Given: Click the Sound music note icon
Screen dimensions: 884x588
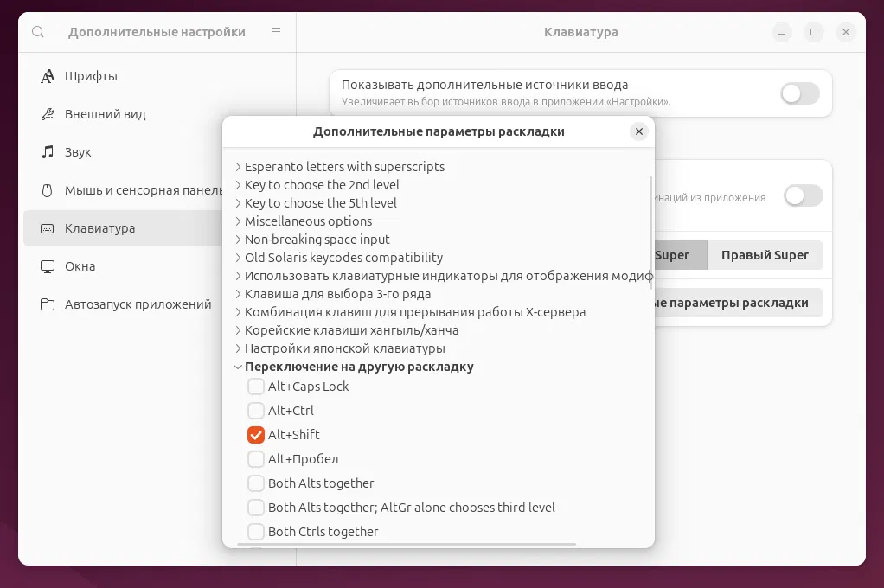Looking at the screenshot, I should tap(48, 152).
